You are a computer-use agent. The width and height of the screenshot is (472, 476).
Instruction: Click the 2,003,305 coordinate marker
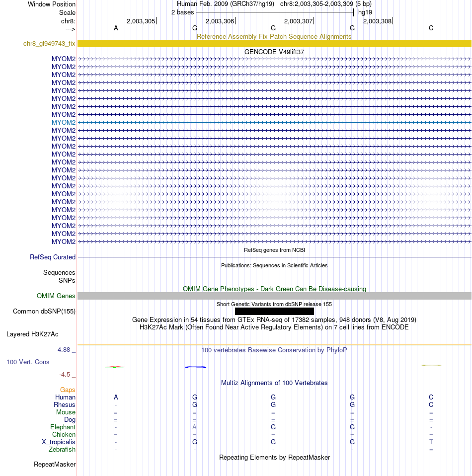(141, 21)
